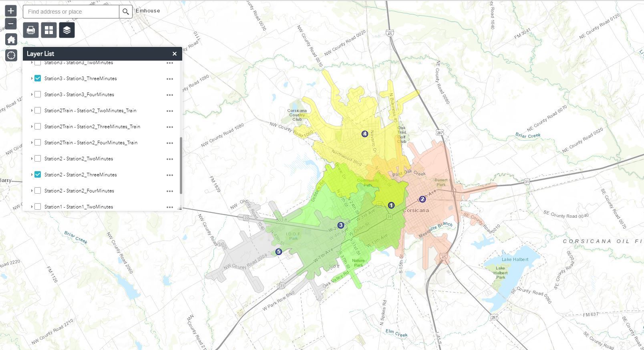
Task: Expand the Station2_TwoMinutes_Train layer arrow
Action: pos(32,111)
